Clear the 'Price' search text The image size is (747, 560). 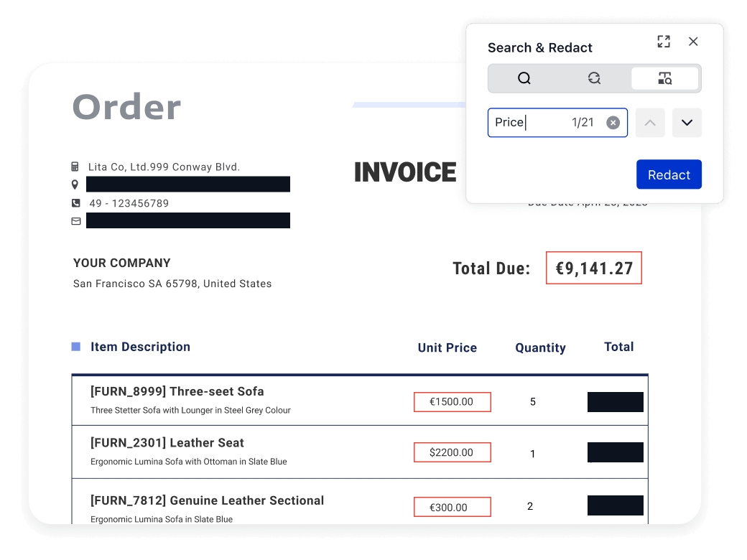coord(613,123)
